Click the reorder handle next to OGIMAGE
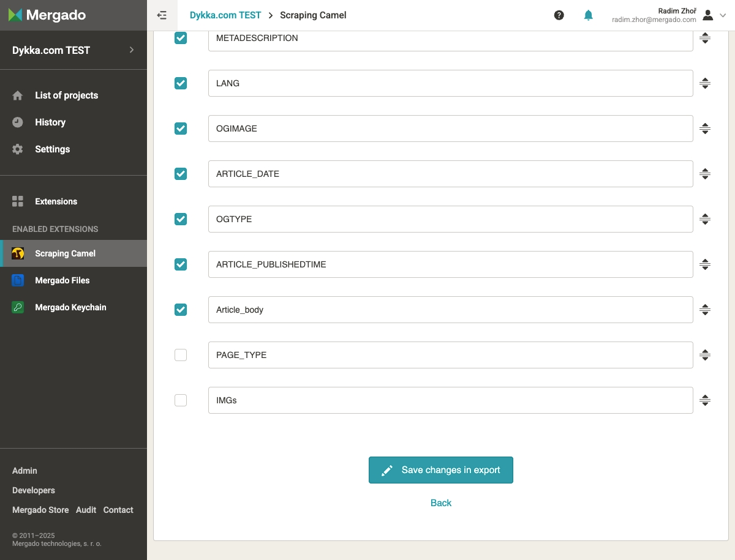Screen dimensions: 735x560 tap(705, 129)
